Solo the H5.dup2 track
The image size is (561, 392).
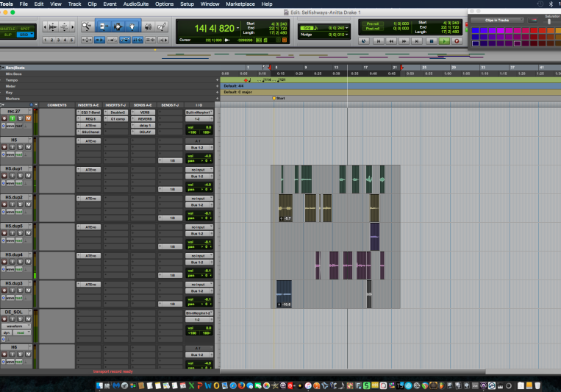coord(20,204)
